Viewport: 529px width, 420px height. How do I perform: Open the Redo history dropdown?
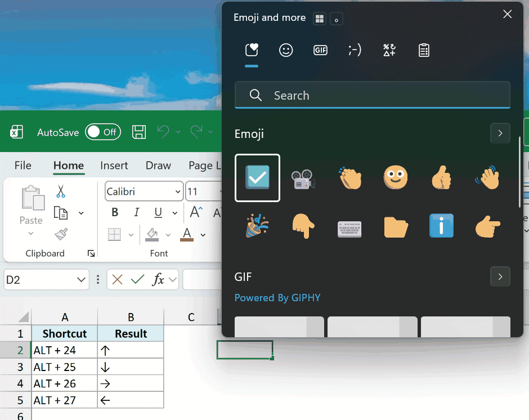coord(210,132)
